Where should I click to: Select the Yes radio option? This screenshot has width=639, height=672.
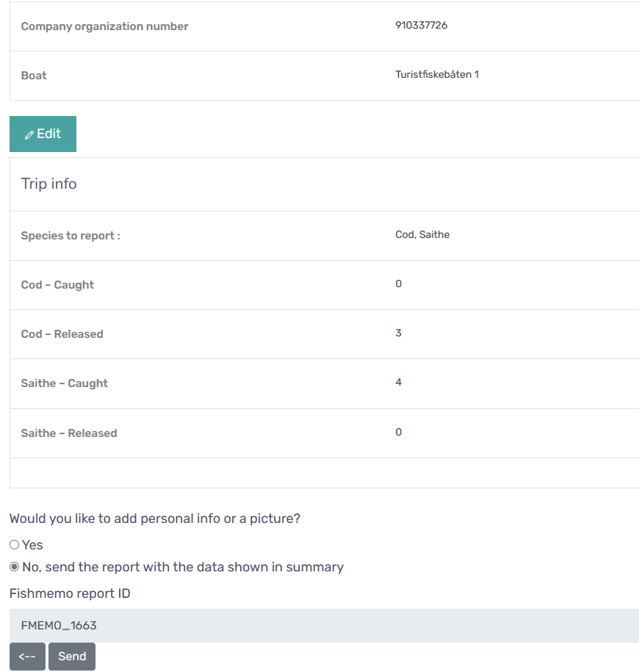pos(15,545)
